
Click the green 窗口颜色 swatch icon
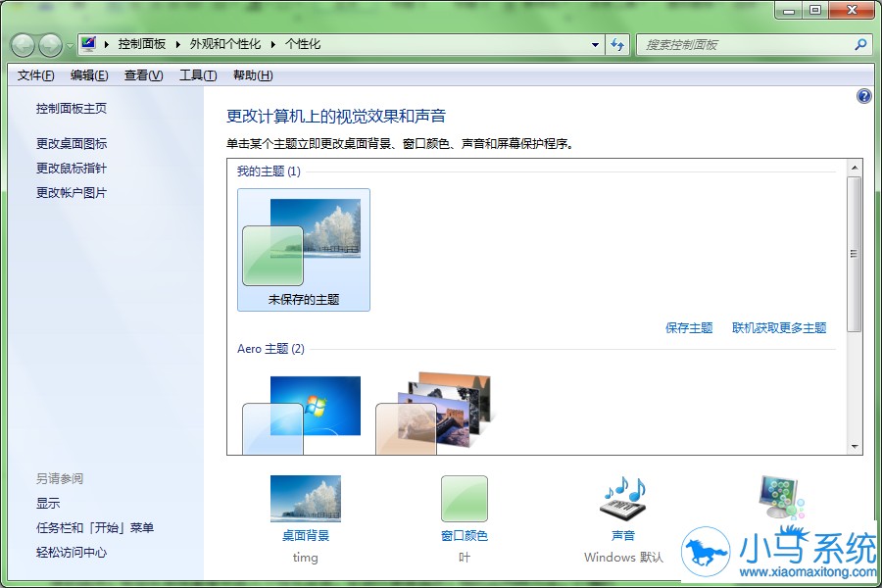465,499
